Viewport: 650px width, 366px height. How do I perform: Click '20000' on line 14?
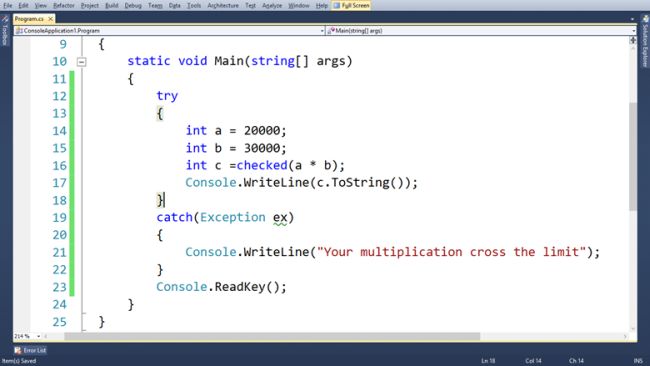pos(262,131)
